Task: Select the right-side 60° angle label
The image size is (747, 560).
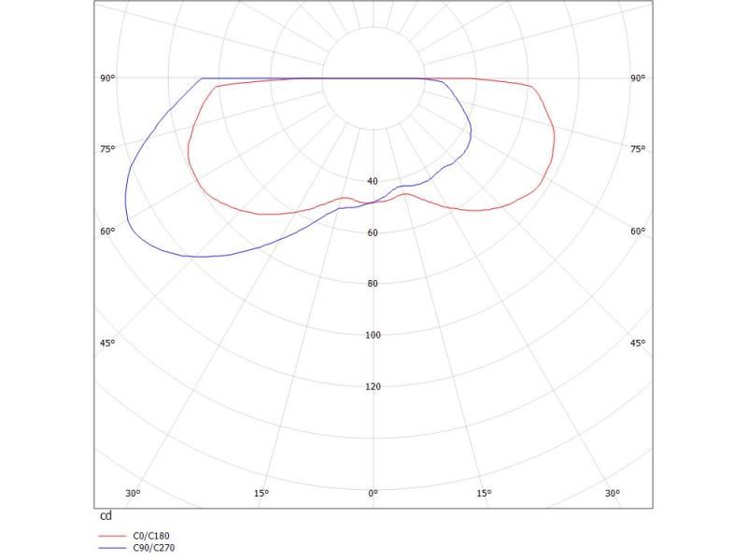Action: point(637,231)
